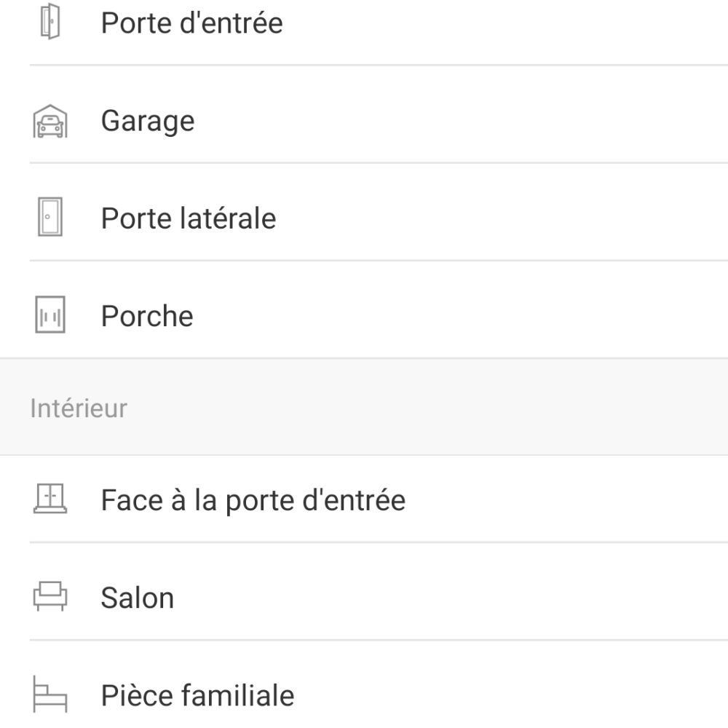Click the bed icon for Pièce familiale
The width and height of the screenshot is (728, 728).
click(50, 694)
